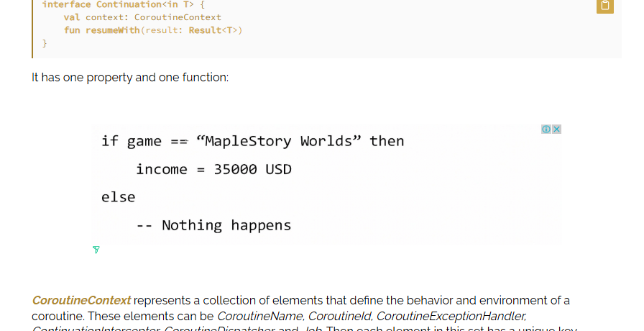Click the resumeWith function name in code

click(x=113, y=30)
